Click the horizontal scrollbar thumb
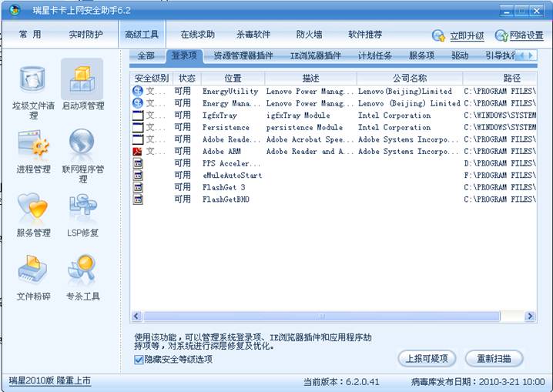 [321, 317]
